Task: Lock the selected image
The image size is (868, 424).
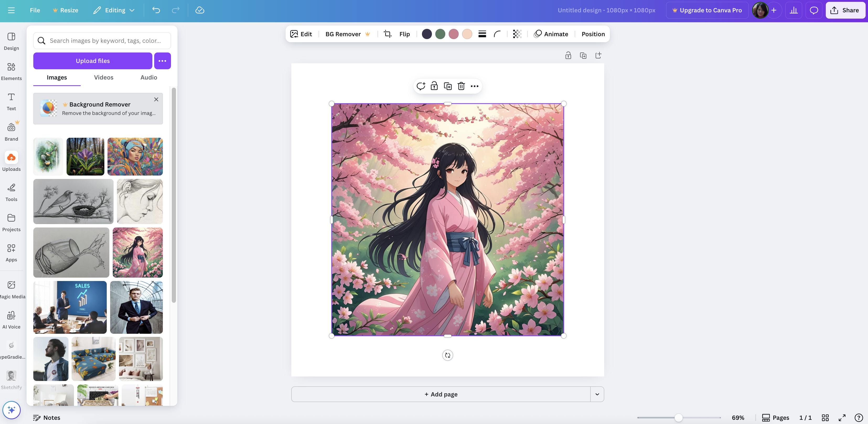Action: (x=434, y=86)
